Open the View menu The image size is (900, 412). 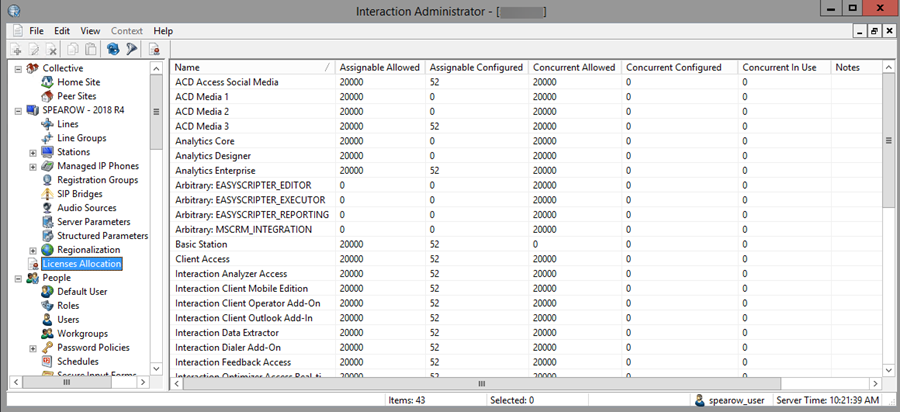click(90, 31)
